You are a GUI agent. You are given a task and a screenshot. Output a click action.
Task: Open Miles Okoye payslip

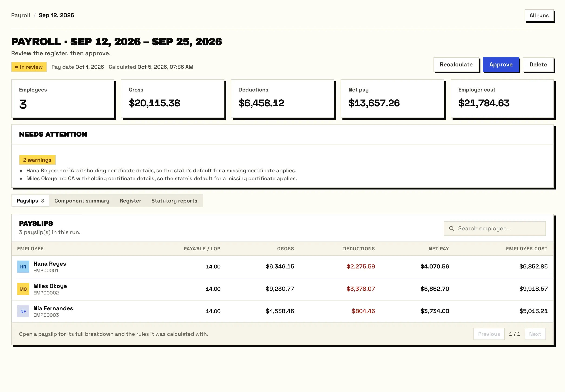(x=282, y=289)
